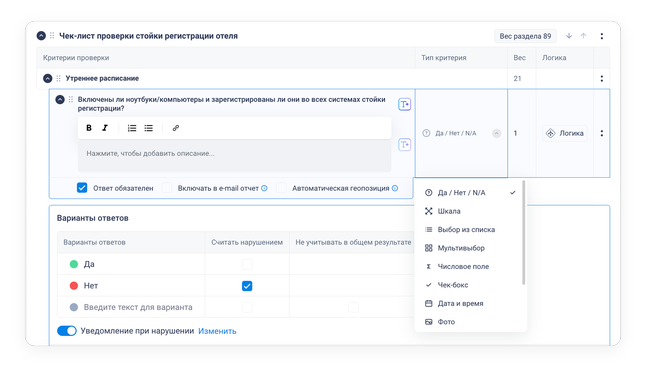Grab the drag handle of the question row
Viewport: 646px width, 375px height.
71,99
